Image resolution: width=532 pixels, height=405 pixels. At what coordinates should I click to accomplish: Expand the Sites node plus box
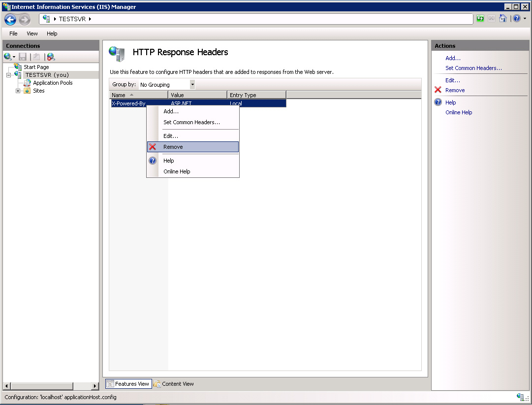[x=18, y=91]
